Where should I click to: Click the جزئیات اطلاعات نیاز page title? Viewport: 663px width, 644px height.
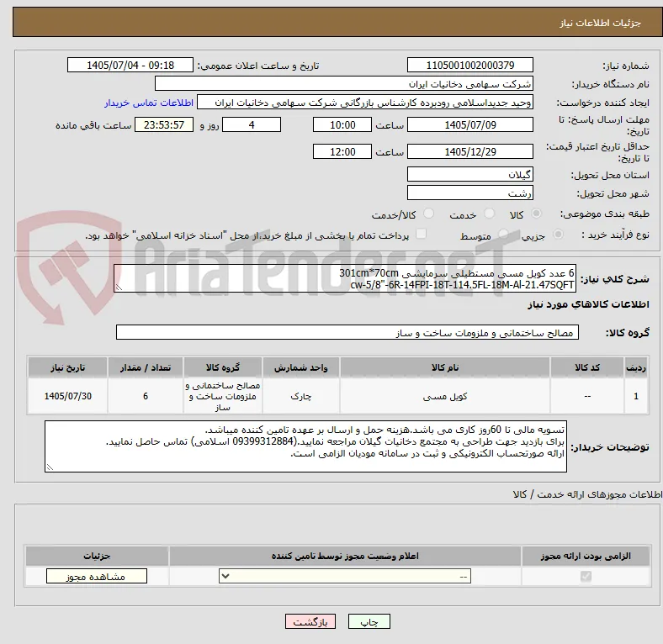601,23
